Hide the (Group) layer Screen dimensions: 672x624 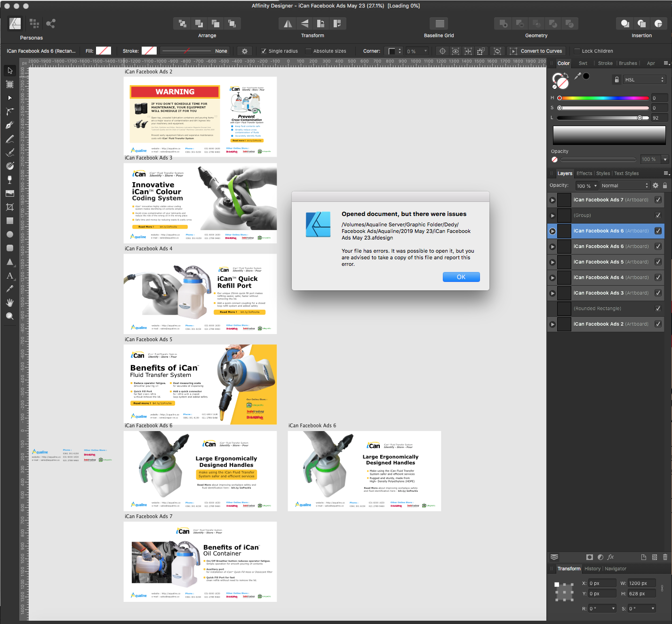pyautogui.click(x=658, y=216)
